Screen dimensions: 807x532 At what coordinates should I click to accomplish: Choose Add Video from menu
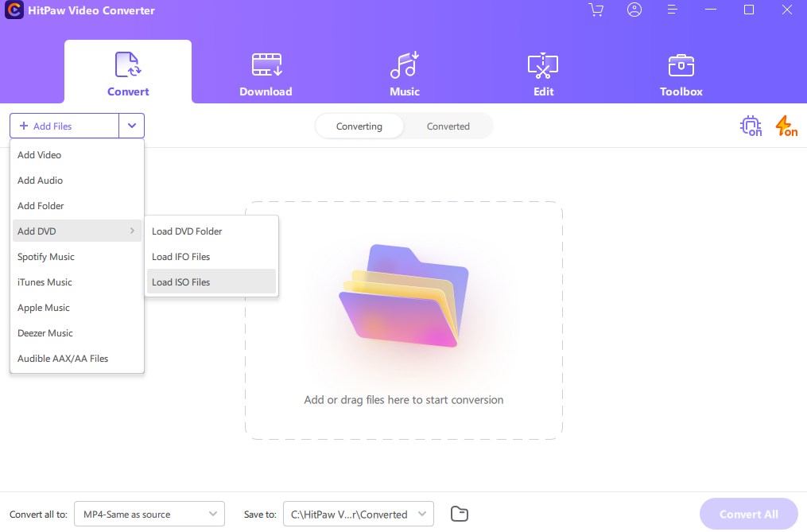click(x=77, y=155)
